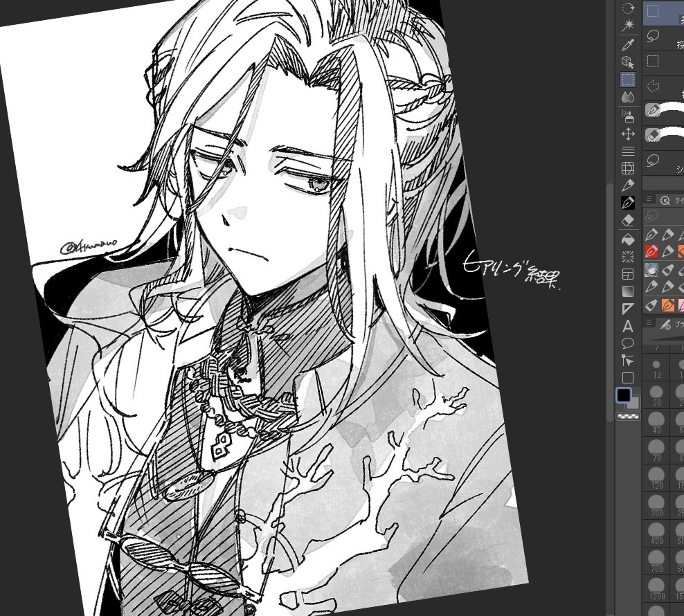Open the Brush Size panel menu

coord(649,323)
